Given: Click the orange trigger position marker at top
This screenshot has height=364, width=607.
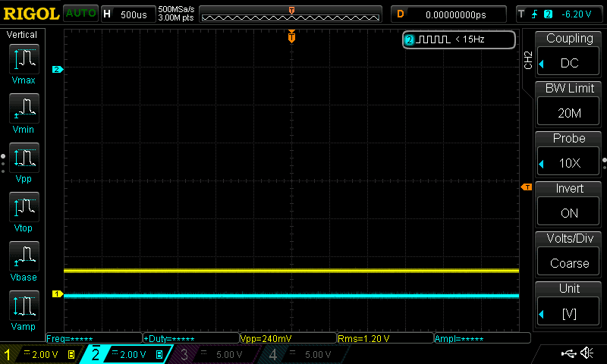Looking at the screenshot, I should [291, 36].
